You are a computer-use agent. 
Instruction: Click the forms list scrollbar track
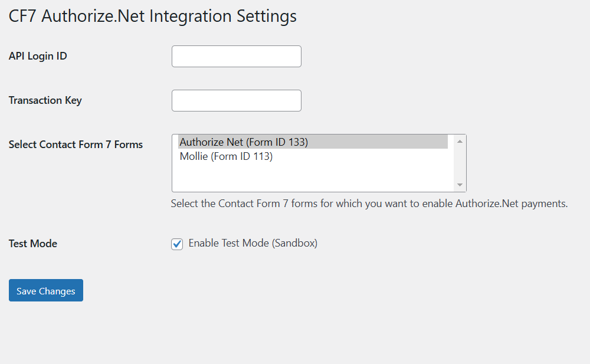click(x=460, y=163)
